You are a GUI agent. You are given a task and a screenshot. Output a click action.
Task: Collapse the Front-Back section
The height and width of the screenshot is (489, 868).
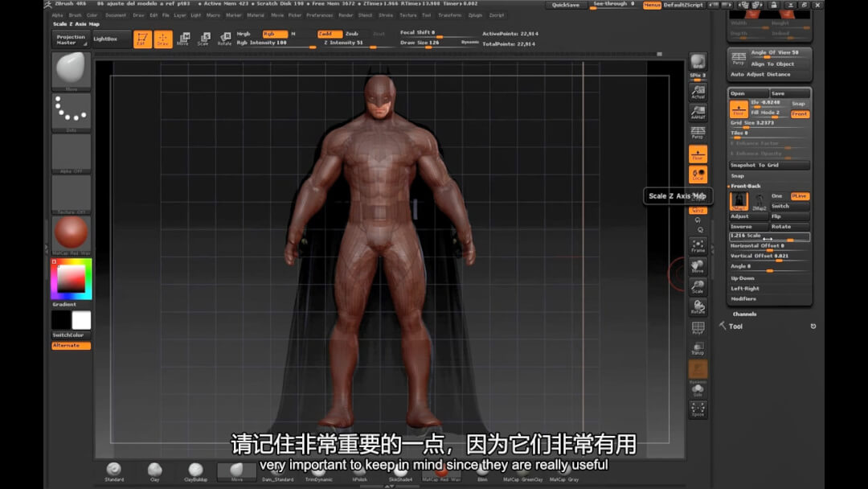point(745,186)
